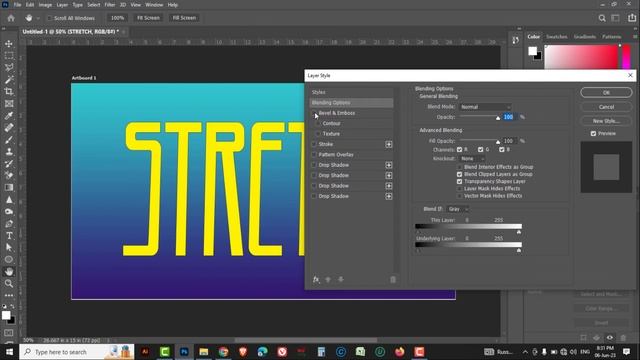Enable the Stroke effect checkbox
Image resolution: width=640 pixels, height=360 pixels.
(314, 144)
